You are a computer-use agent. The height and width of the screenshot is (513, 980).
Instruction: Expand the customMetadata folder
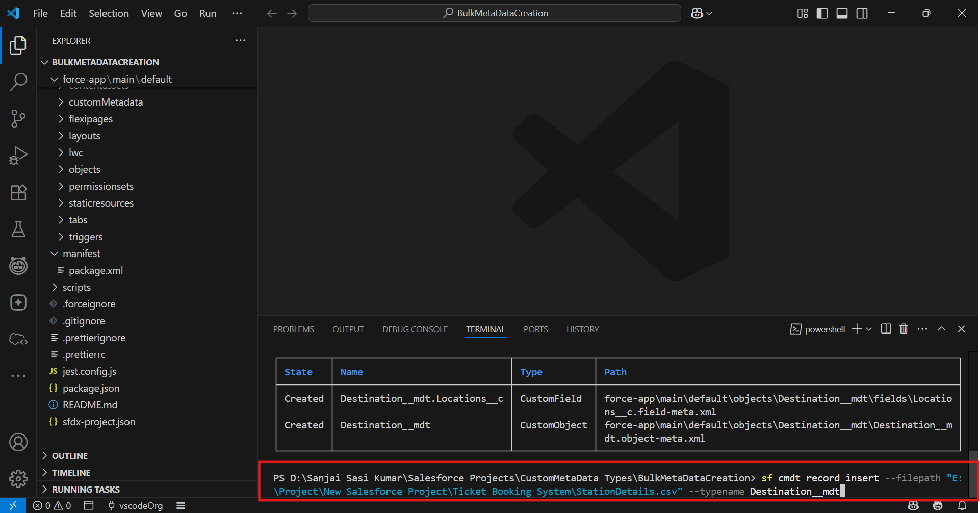pyautogui.click(x=106, y=102)
